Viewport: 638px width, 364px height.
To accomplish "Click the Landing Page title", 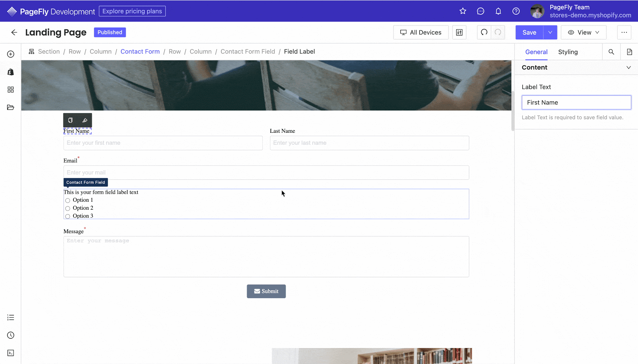I will pos(56,32).
